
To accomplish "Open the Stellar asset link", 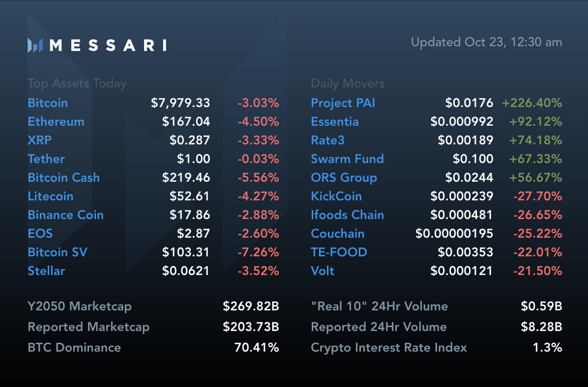I will point(46,271).
